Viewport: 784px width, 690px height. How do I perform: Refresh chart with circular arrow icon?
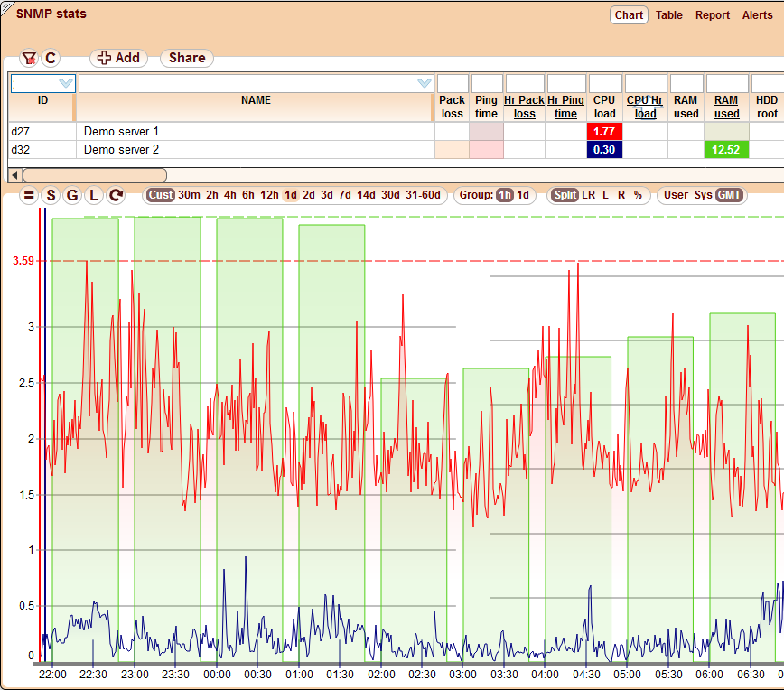[116, 195]
